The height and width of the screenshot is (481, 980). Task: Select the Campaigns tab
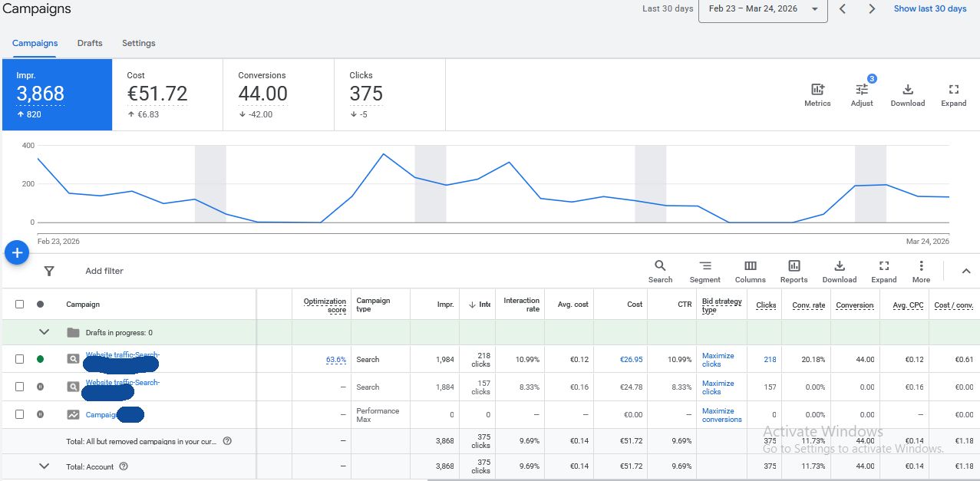pyautogui.click(x=35, y=43)
